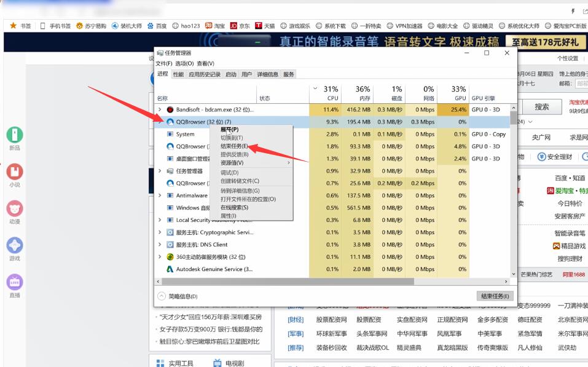Click the 新品 sidebar icon in browser
This screenshot has height=367, width=588.
pyautogui.click(x=15, y=135)
